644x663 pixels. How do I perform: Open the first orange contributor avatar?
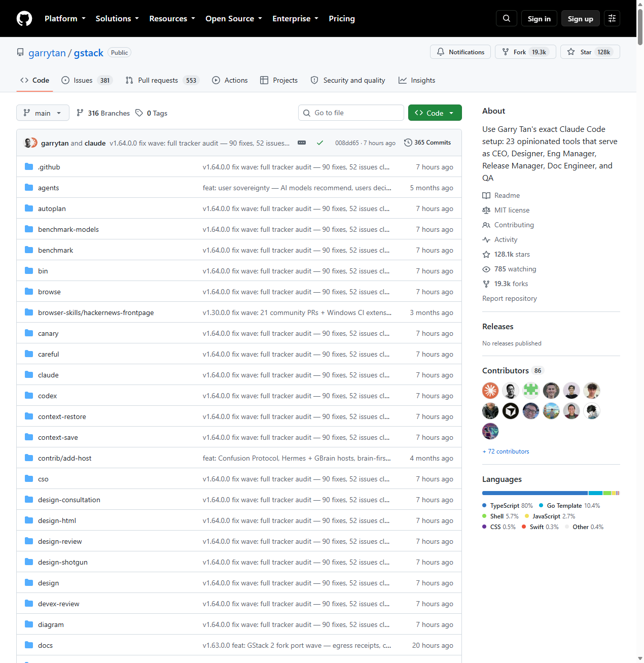click(x=490, y=391)
